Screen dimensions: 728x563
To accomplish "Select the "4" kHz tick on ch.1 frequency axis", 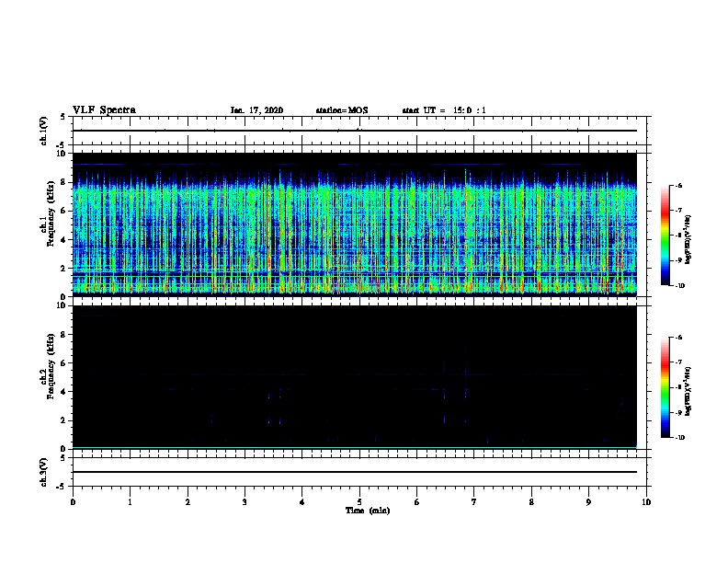I will coord(63,240).
